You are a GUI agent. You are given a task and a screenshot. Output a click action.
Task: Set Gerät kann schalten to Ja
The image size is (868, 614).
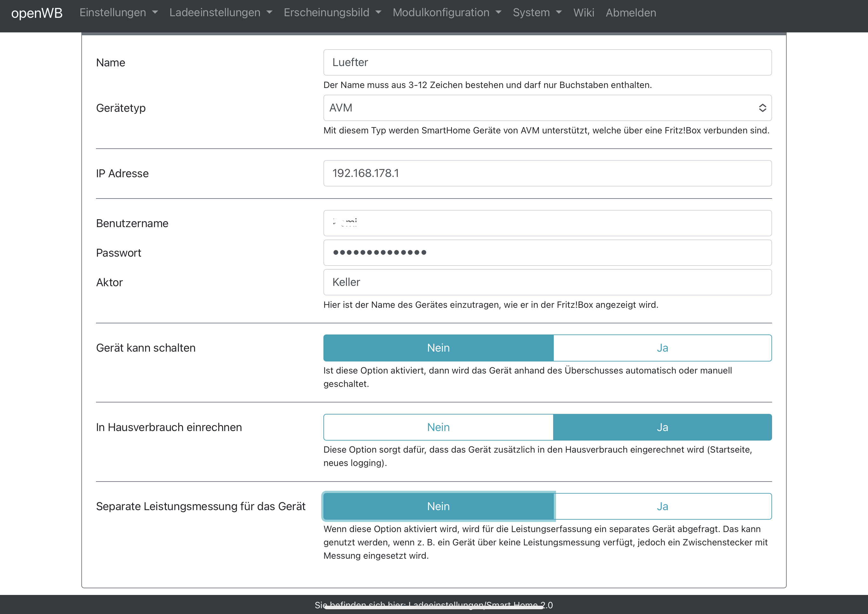click(662, 348)
